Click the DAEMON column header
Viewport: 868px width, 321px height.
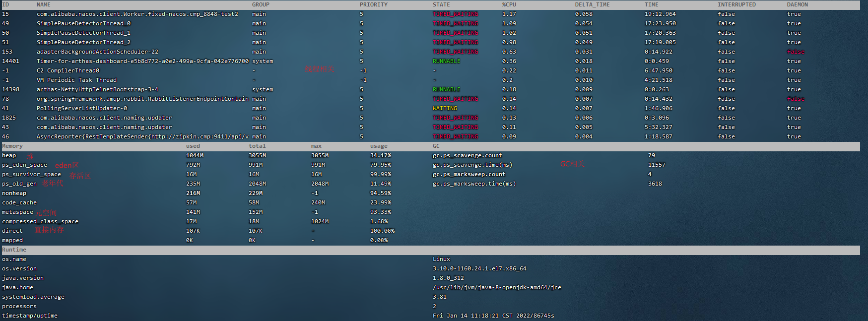[797, 4]
